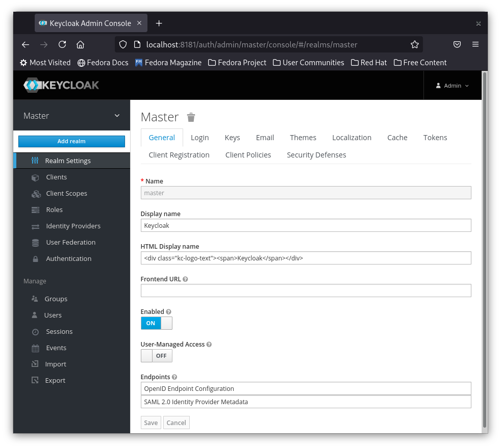Click the Identity Providers exchange arrows icon
Screen dimensions: 501x448
point(35,226)
